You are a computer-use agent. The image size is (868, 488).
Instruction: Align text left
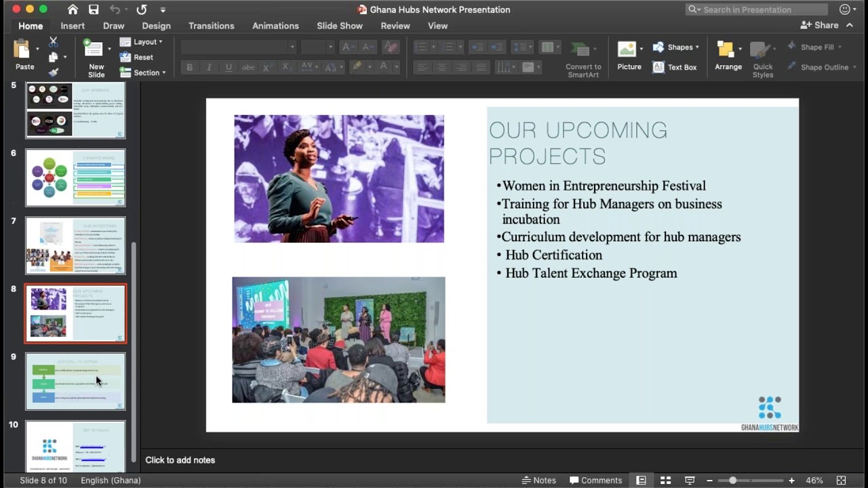422,67
